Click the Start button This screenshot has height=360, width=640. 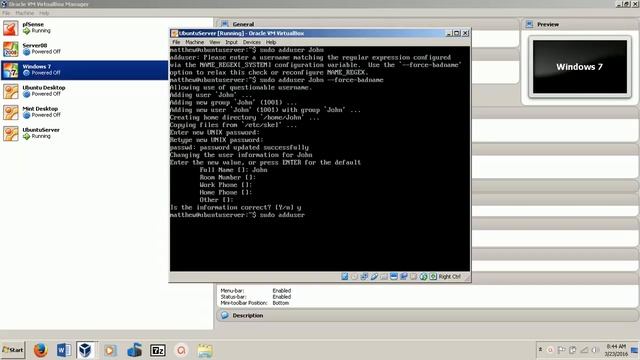pos(13,350)
